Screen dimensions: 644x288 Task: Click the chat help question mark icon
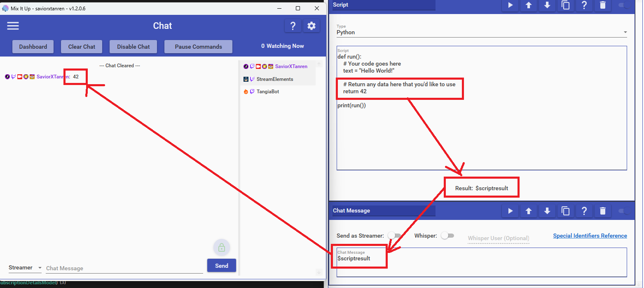[x=293, y=26]
